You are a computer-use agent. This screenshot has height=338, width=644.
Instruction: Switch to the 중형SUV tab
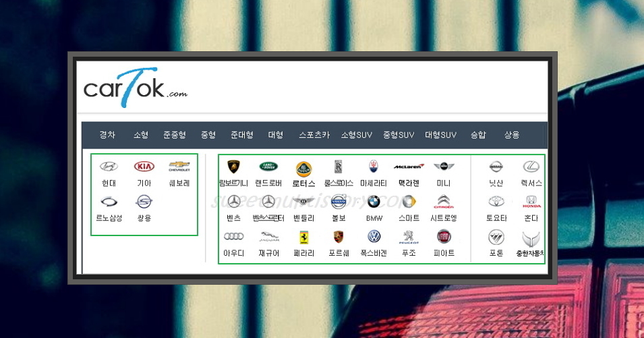tap(399, 135)
